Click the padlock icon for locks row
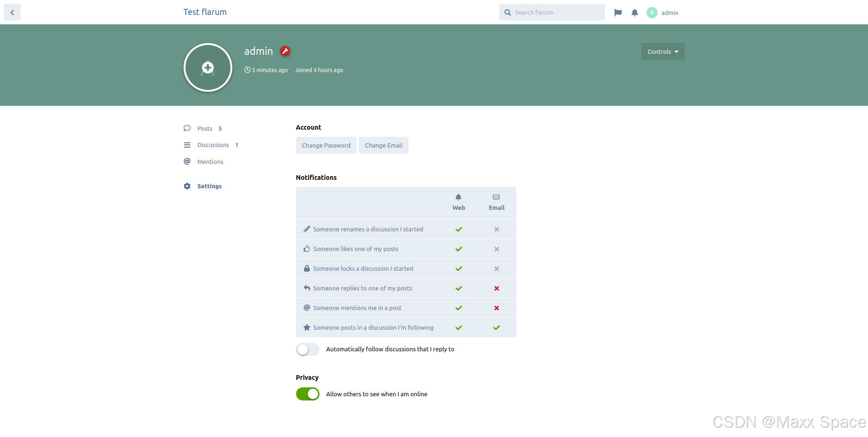 307,268
